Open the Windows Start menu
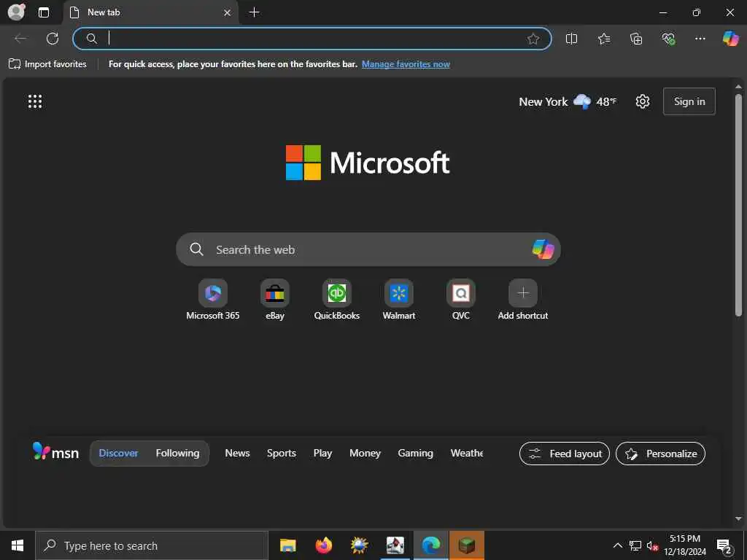Image resolution: width=747 pixels, height=560 pixels. click(x=18, y=545)
